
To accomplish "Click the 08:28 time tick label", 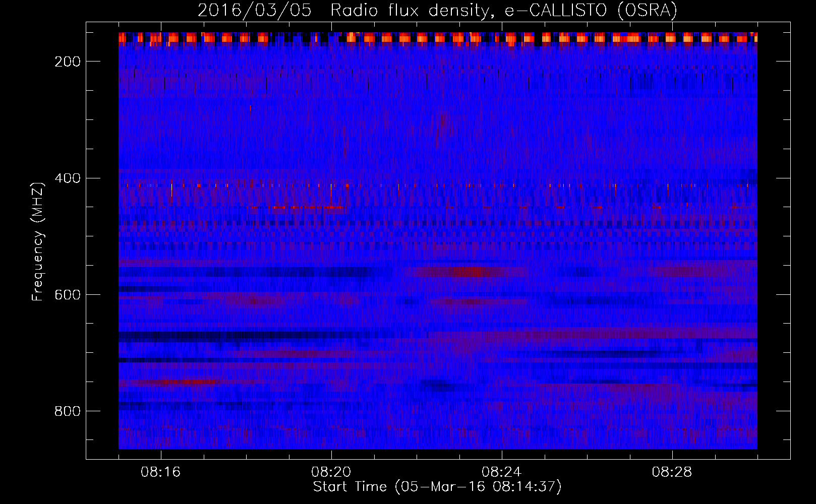I will pos(672,472).
